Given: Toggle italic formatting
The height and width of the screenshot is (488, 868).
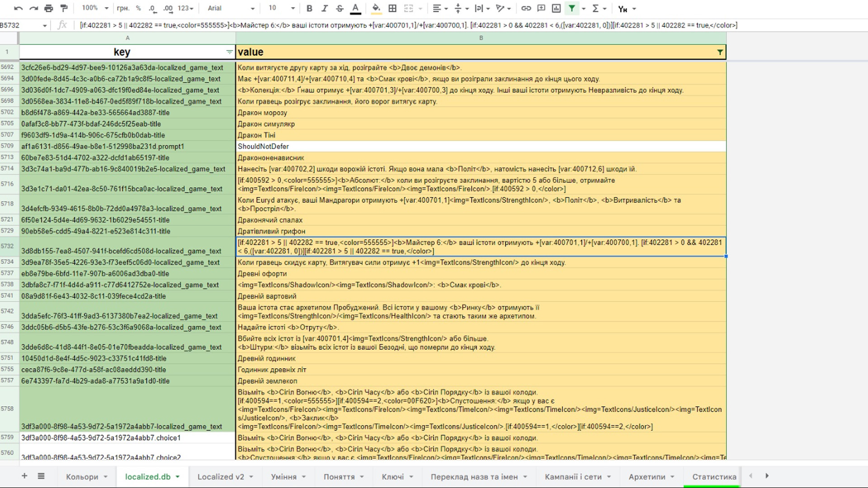Looking at the screenshot, I should pyautogui.click(x=325, y=8).
